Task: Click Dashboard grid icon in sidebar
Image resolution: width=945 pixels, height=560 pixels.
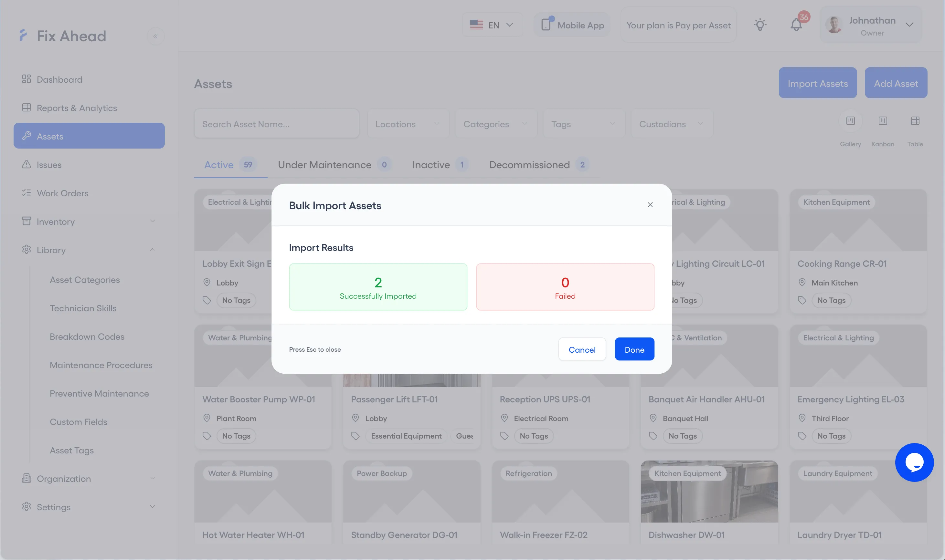Action: [27, 79]
